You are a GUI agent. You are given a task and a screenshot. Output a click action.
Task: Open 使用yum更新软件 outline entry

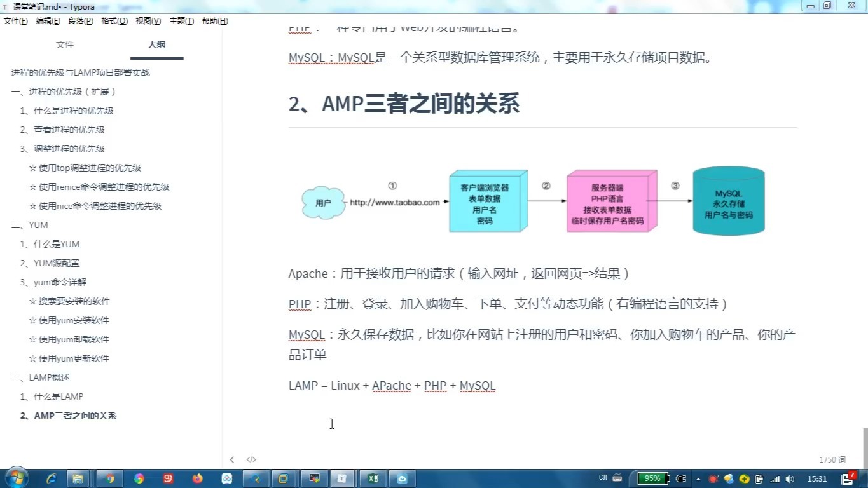click(69, 358)
